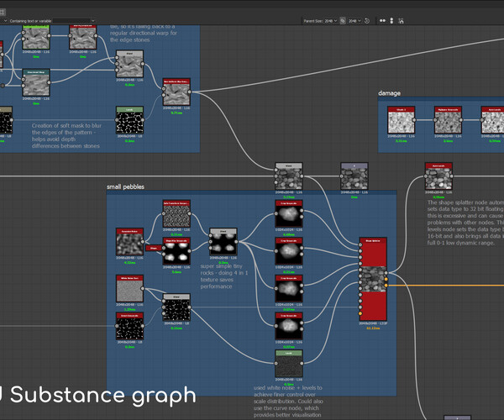This screenshot has width=504, height=420.
Task: Click the 'used white noise + levels' comment
Action: click(x=288, y=402)
